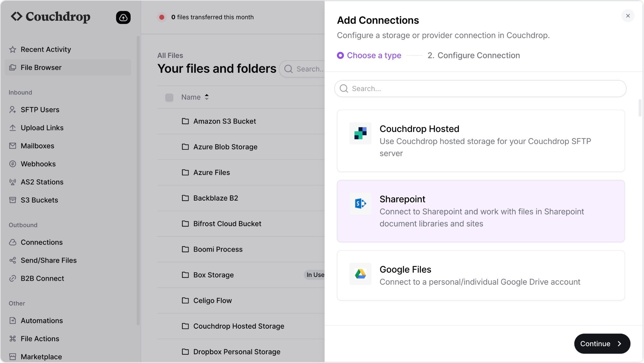This screenshot has height=363, width=644.
Task: Go to S3 Buckets section
Action: (39, 200)
